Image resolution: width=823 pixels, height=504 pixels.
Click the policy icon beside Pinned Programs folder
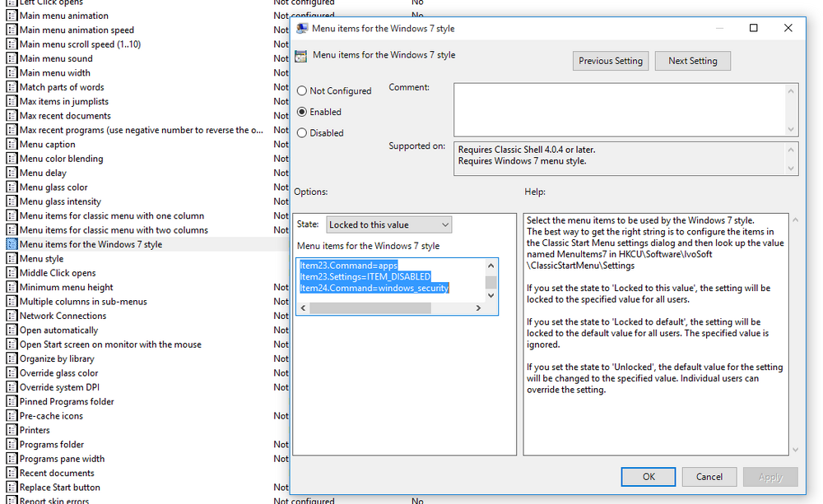pos(12,402)
